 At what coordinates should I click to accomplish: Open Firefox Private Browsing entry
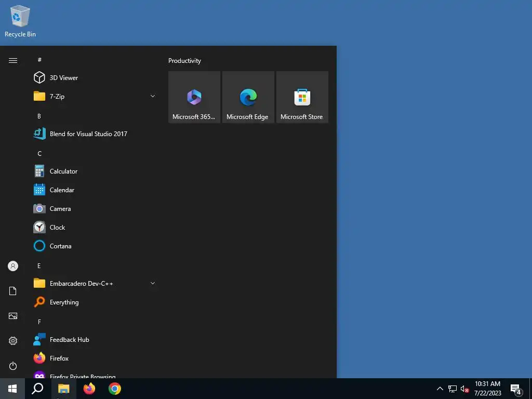point(95,374)
